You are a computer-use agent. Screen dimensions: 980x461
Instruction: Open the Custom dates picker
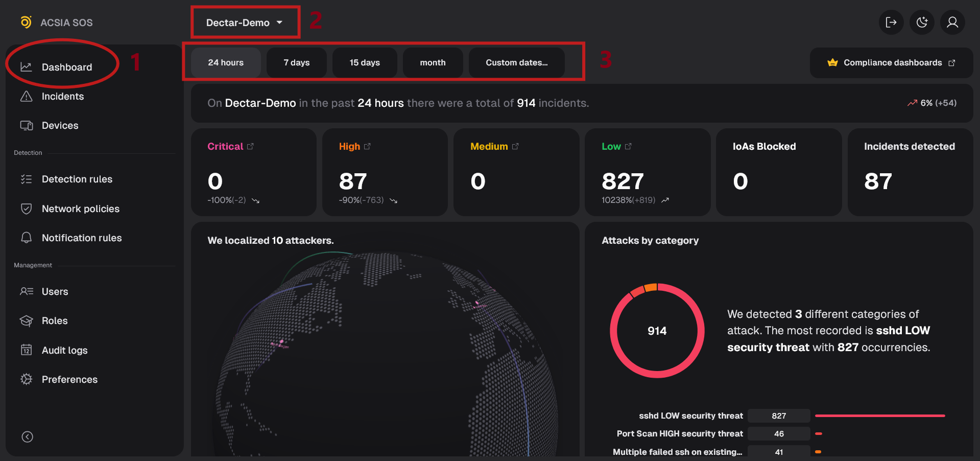click(516, 62)
